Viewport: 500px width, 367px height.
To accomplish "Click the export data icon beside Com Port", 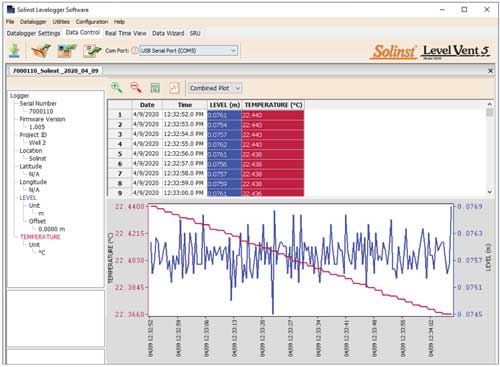I will 92,51.
